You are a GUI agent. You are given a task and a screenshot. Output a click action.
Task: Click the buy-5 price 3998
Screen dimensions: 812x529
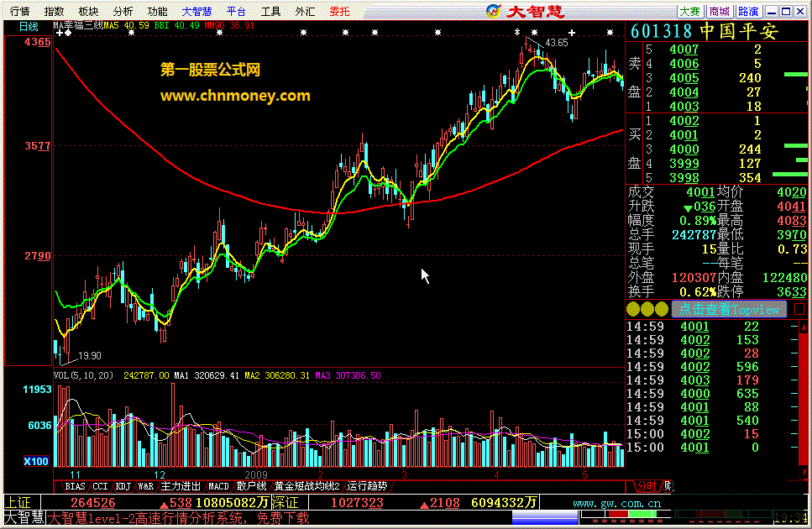point(684,178)
